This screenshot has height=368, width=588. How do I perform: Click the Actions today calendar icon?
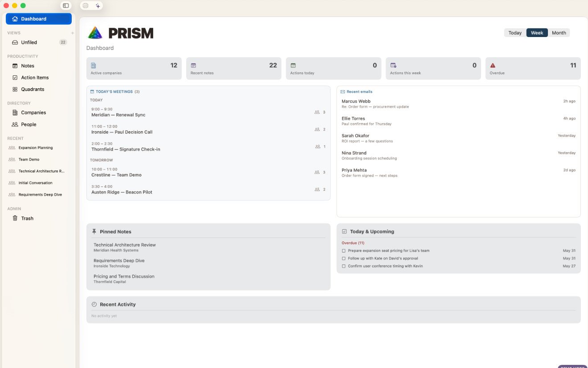[x=293, y=66]
